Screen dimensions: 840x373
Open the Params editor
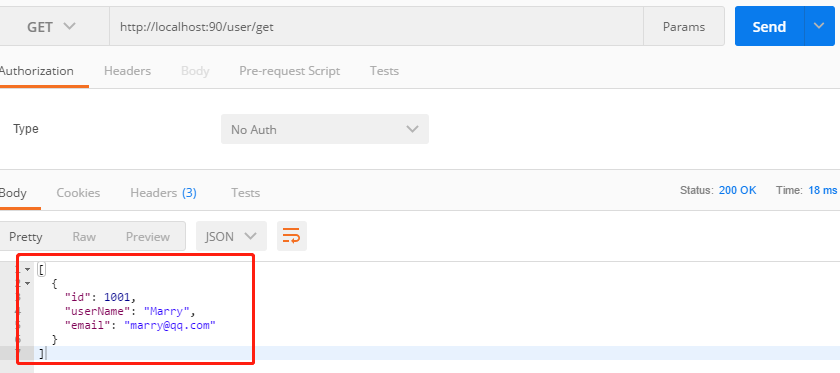pyautogui.click(x=684, y=26)
